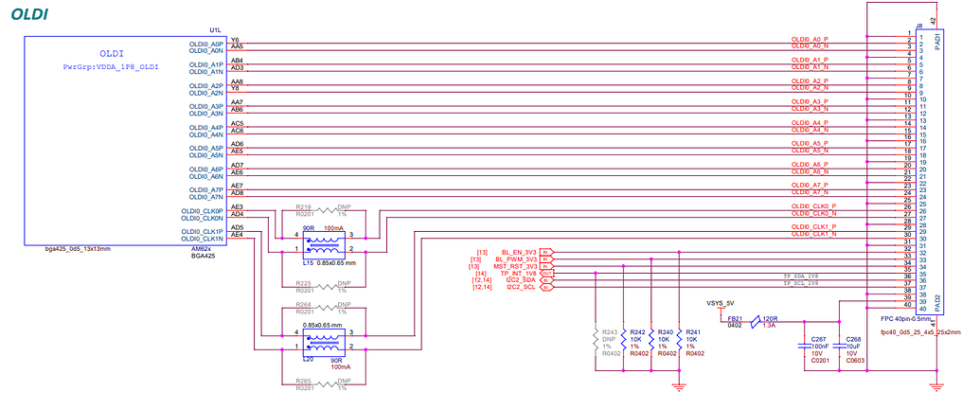This screenshot has width=980, height=410.
Task: Select the U1L OLDI block body
Action: click(x=125, y=141)
